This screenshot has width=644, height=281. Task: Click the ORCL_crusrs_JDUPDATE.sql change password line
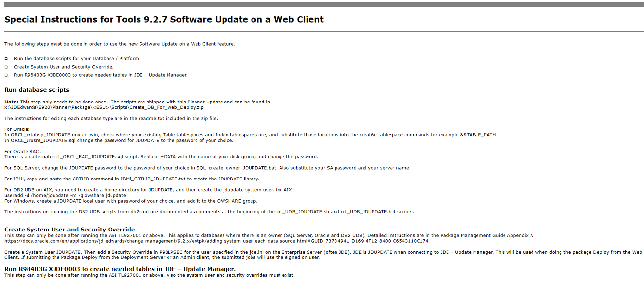tap(119, 140)
